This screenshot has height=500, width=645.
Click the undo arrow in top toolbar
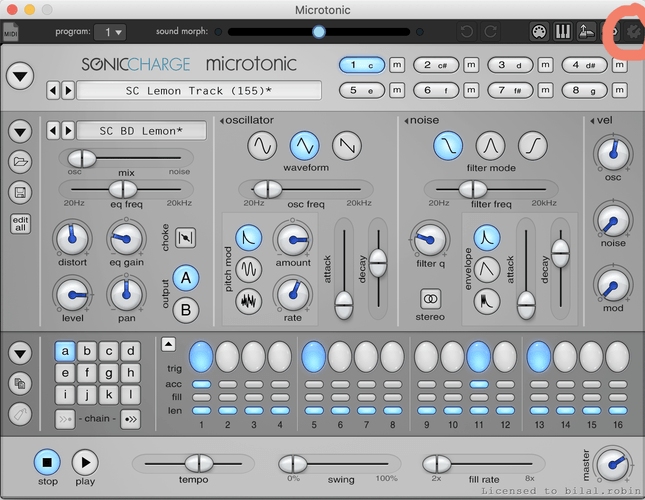[x=467, y=32]
